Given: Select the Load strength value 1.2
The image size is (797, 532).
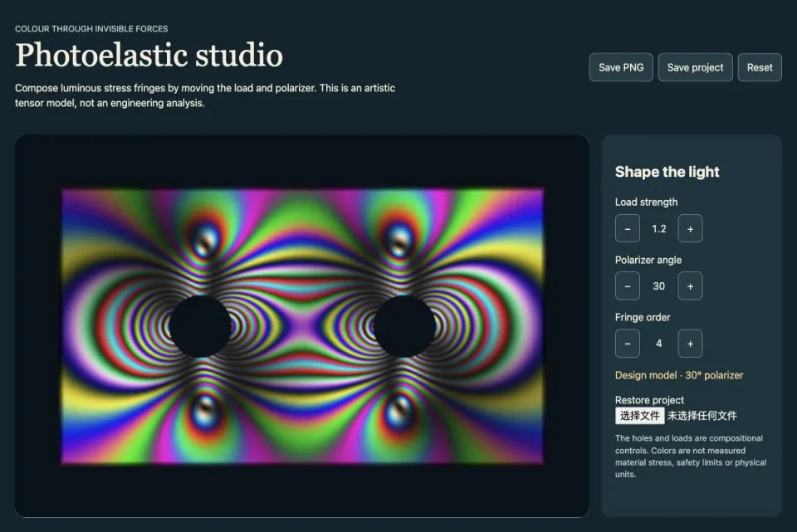Looking at the screenshot, I should [658, 229].
